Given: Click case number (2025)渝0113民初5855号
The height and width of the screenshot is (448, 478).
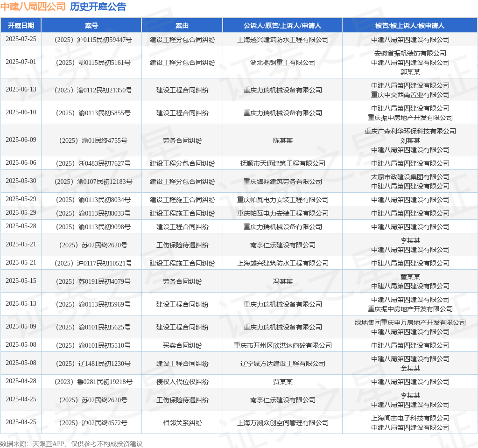Looking at the screenshot, I should [x=93, y=113].
